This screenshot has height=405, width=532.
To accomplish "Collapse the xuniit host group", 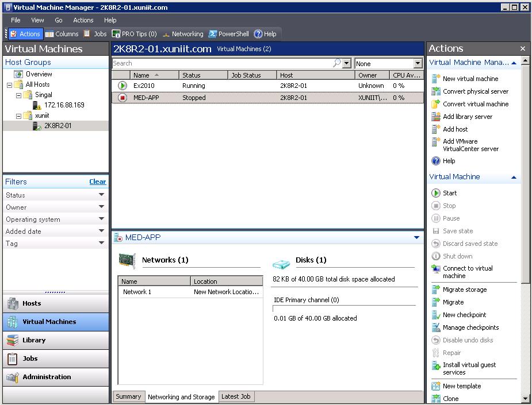I will point(18,116).
